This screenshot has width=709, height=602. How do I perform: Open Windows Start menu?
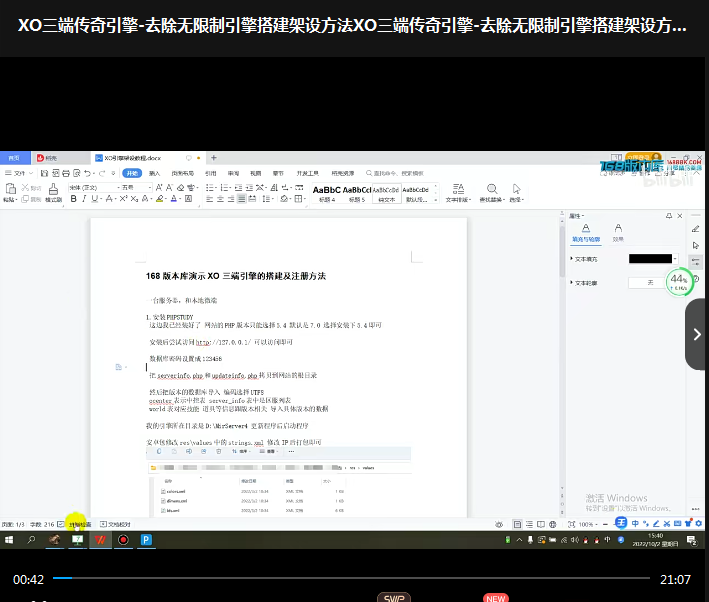(x=9, y=540)
